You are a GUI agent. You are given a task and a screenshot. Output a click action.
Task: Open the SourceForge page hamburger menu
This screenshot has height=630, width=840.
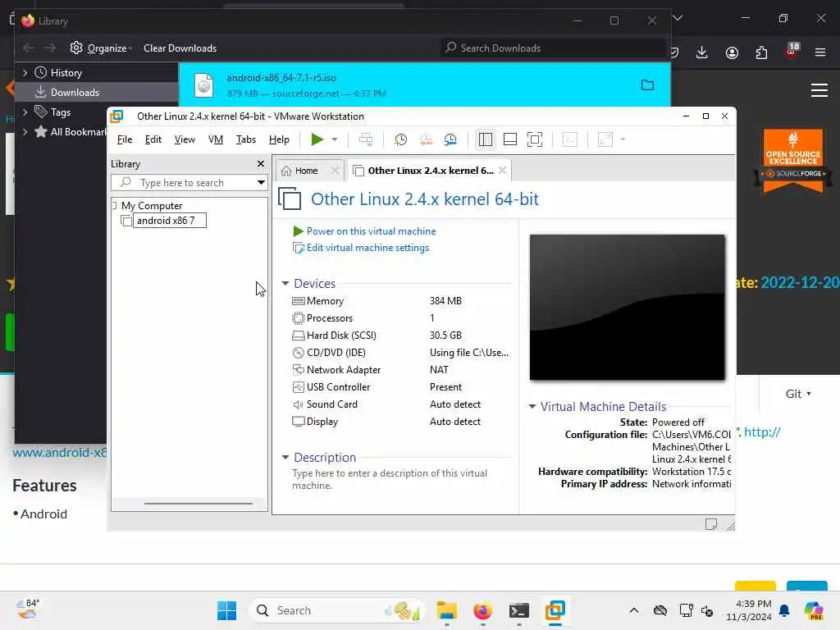pyautogui.click(x=819, y=90)
